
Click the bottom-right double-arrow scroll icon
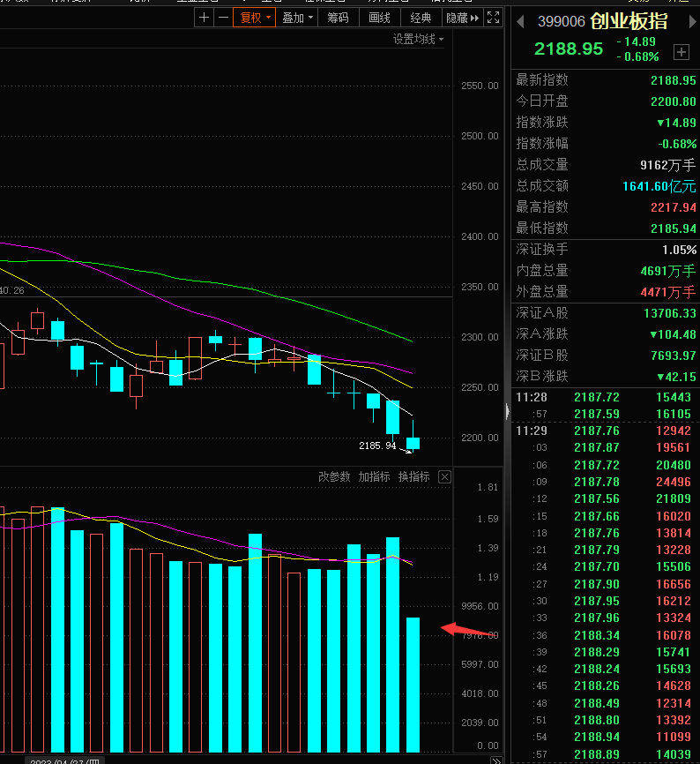tap(496, 760)
